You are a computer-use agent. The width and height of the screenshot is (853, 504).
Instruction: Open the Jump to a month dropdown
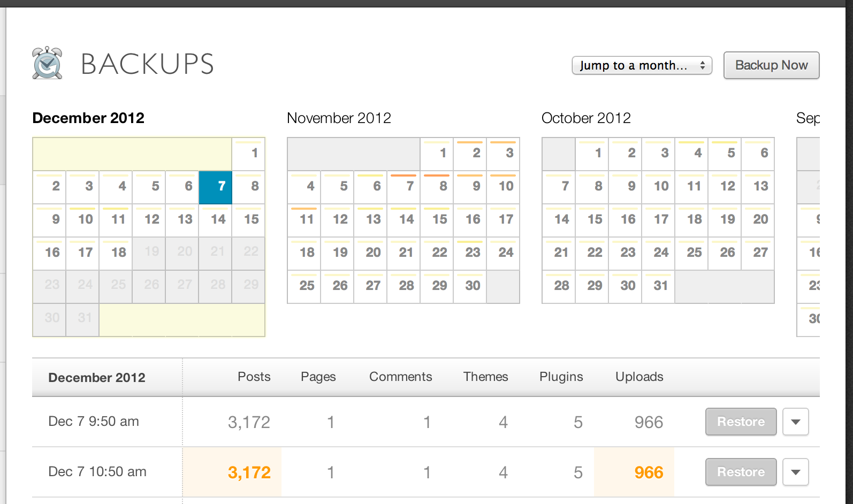coord(642,65)
